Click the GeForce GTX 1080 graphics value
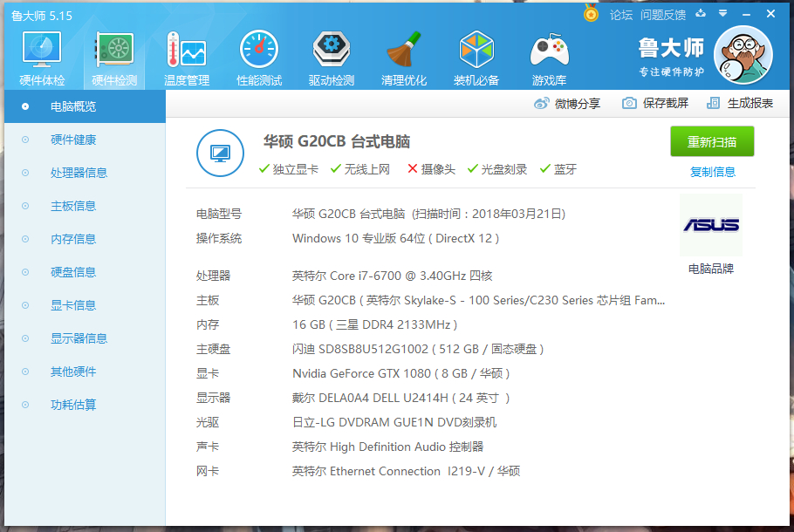 (401, 373)
